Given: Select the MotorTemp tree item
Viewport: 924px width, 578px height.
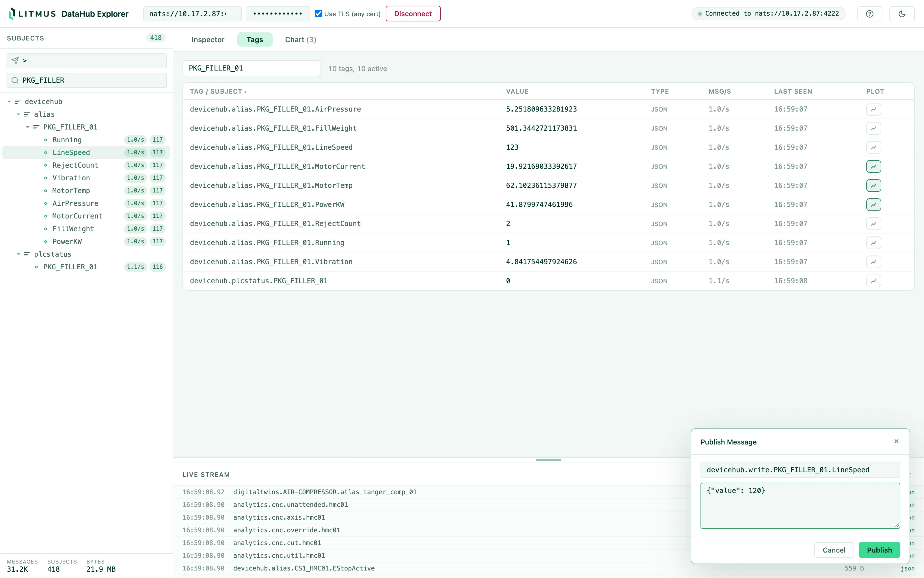Looking at the screenshot, I should 86,190.
